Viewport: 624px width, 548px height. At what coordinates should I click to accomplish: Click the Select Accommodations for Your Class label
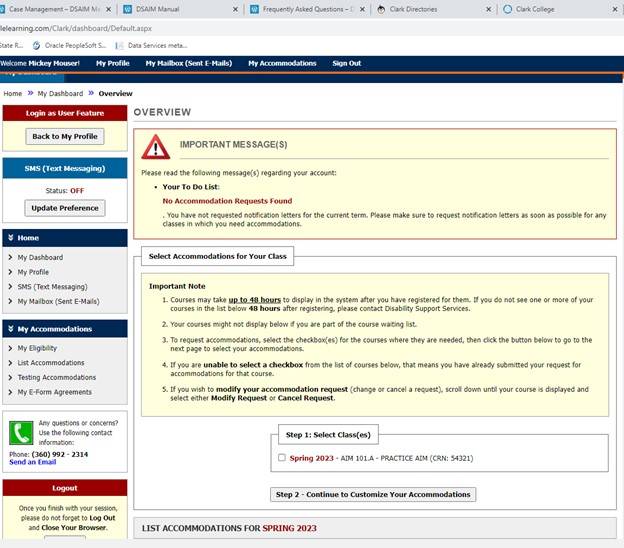pyautogui.click(x=218, y=256)
